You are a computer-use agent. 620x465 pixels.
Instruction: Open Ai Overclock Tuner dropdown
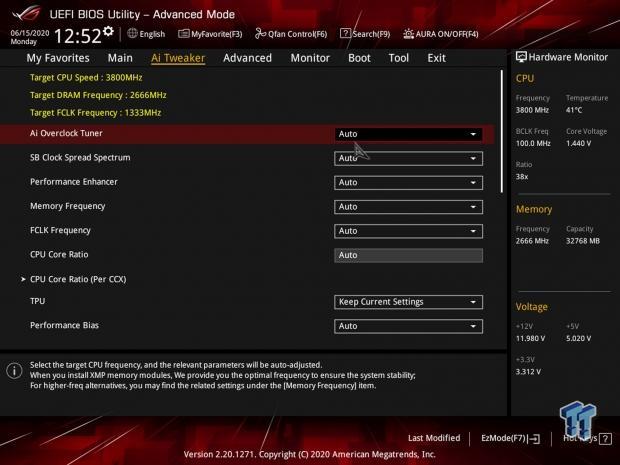tap(408, 134)
